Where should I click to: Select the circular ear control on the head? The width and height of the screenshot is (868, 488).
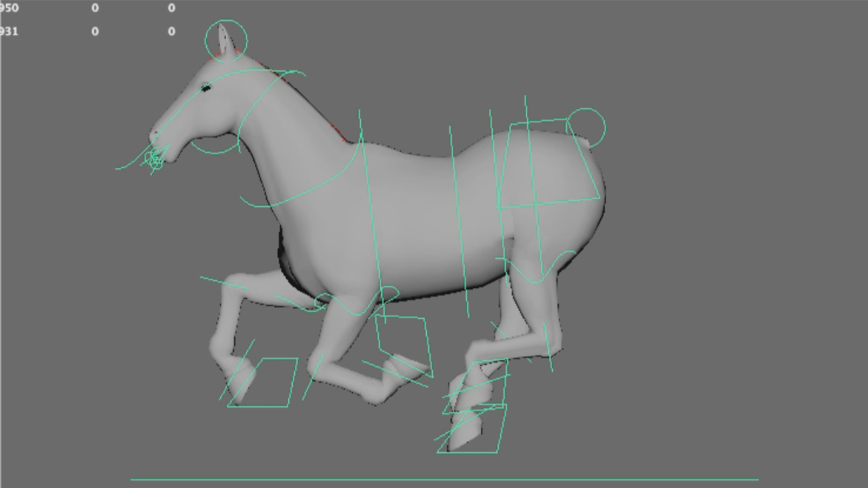pos(226,22)
